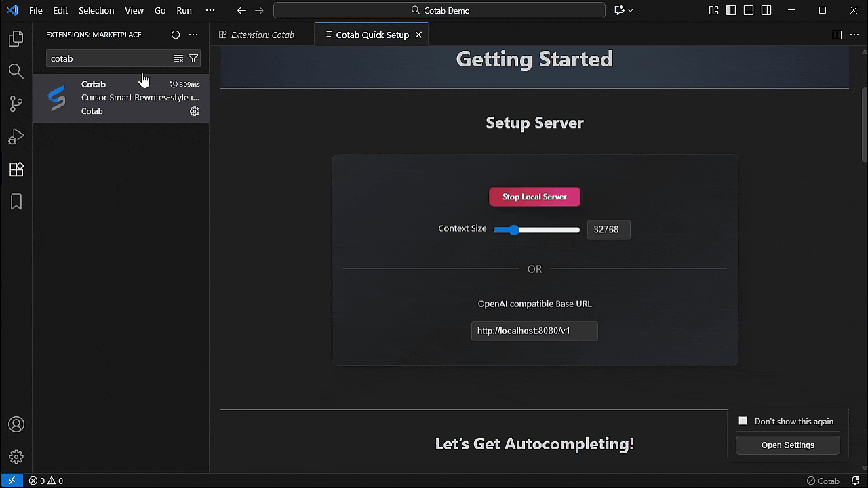Toggle the secondary side bar
Screen dimensions: 868x488
tap(766, 10)
